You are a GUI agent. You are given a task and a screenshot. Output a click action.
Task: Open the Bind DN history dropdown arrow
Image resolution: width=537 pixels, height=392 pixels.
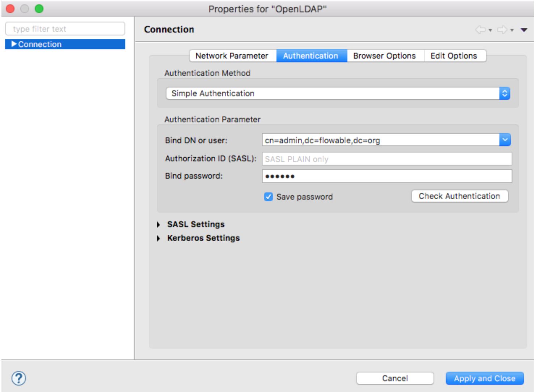505,140
